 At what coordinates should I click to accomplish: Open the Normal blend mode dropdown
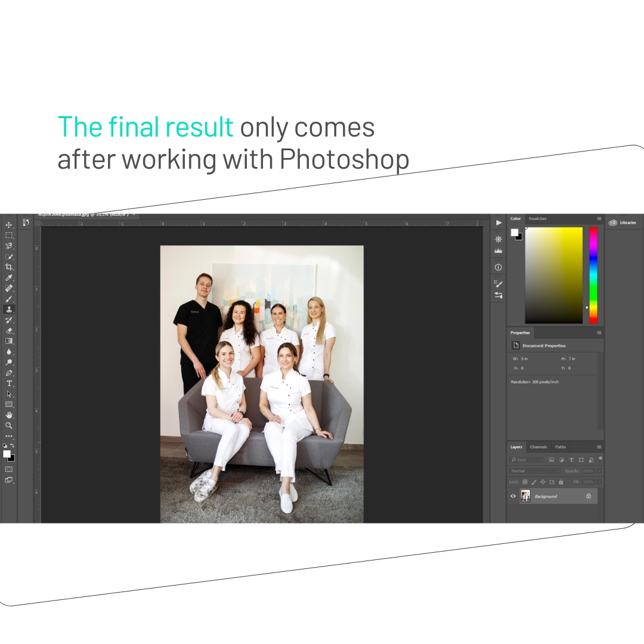tap(535, 470)
